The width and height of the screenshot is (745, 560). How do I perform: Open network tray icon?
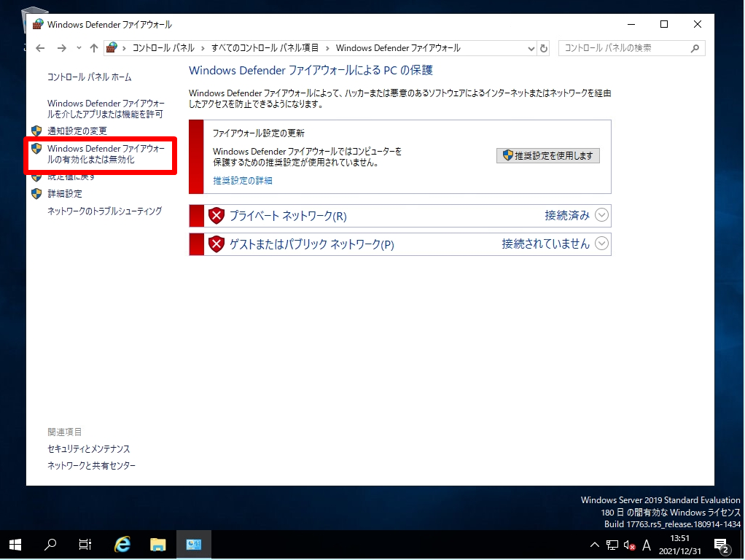(x=612, y=545)
